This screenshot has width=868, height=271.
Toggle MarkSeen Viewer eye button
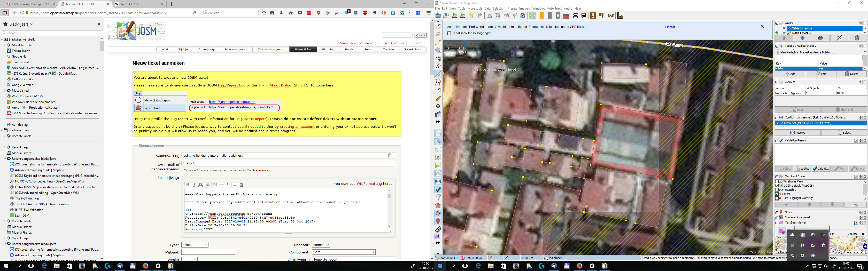point(856,222)
